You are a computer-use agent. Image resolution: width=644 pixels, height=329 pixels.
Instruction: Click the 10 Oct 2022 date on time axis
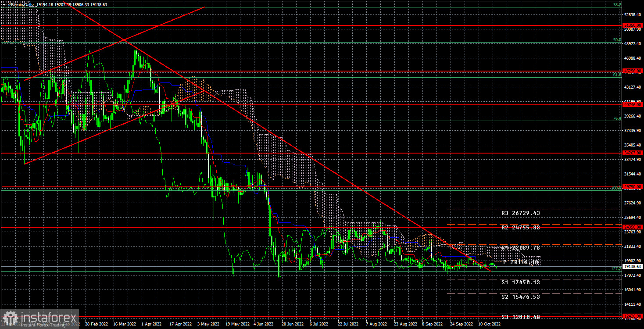click(x=490, y=325)
